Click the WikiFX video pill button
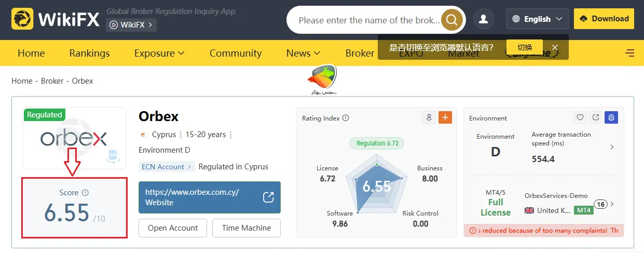 pyautogui.click(x=131, y=24)
